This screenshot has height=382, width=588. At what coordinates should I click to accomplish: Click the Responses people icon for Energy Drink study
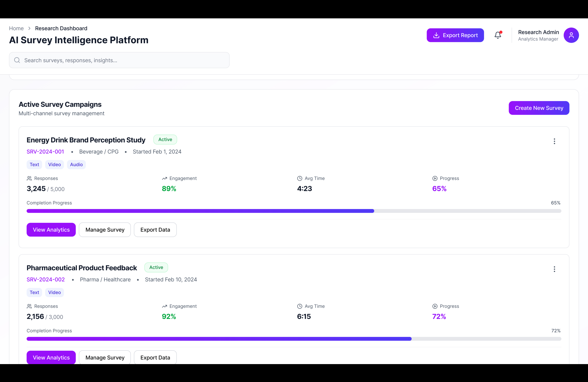tap(29, 178)
